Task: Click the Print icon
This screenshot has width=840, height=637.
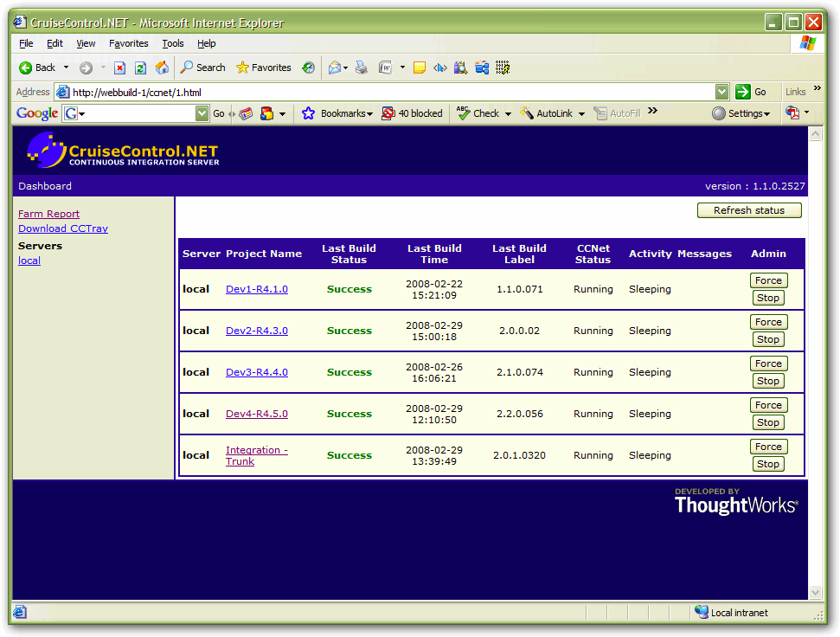Action: coord(362,68)
